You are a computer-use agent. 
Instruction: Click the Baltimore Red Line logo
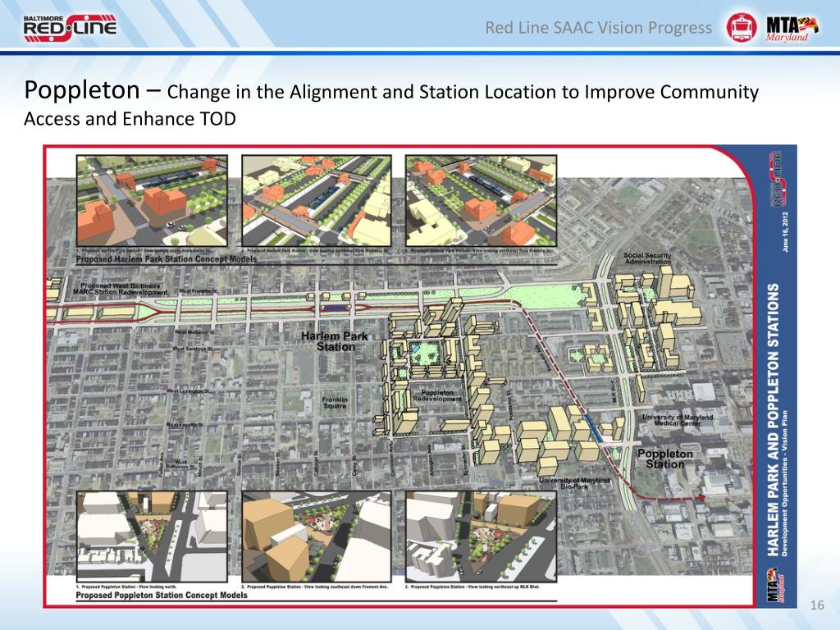point(70,27)
